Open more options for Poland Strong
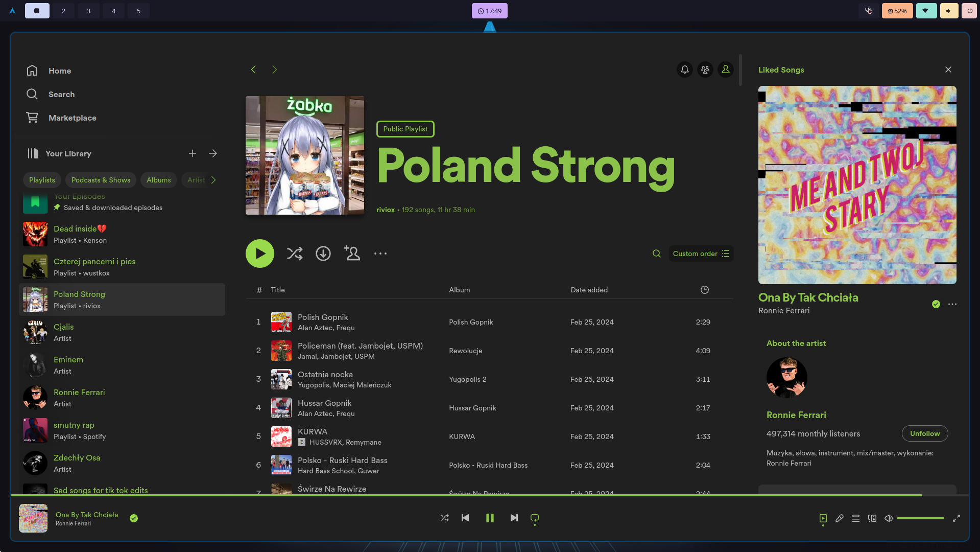 [x=380, y=254]
